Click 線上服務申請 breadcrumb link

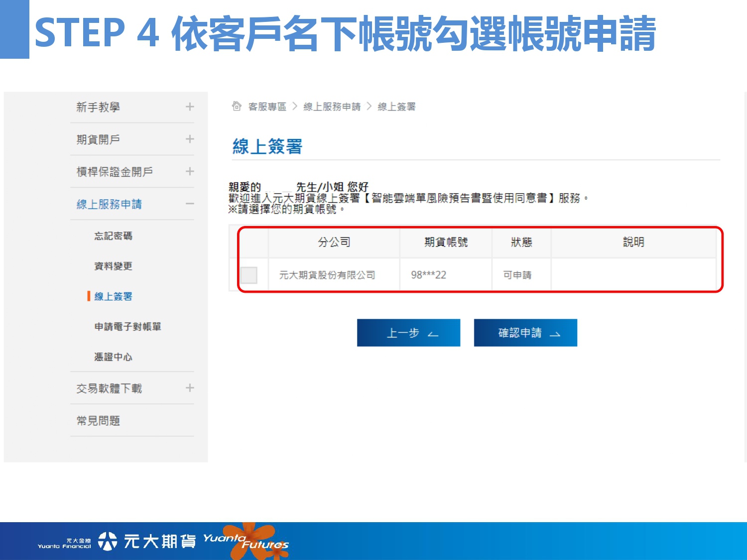point(332,107)
